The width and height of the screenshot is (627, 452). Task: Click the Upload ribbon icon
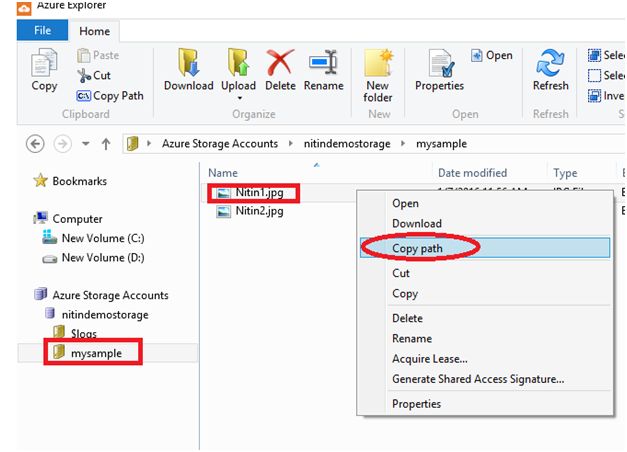click(238, 64)
